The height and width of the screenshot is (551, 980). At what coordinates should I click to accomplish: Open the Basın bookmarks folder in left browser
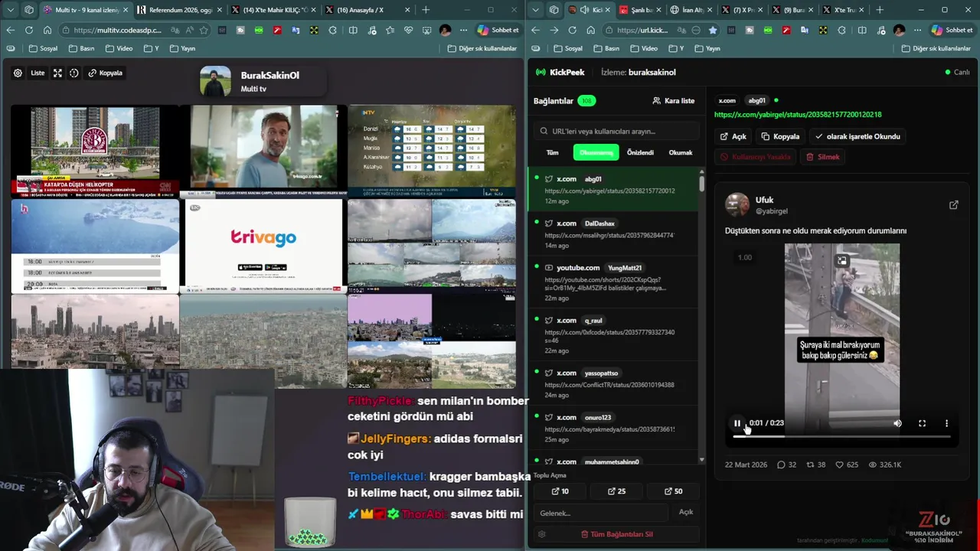(82, 48)
